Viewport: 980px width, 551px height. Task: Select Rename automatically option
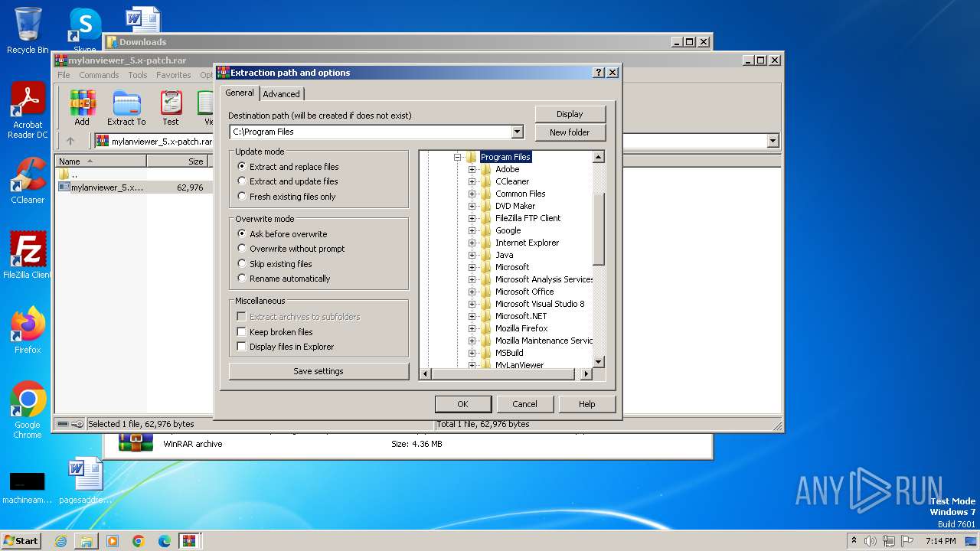point(284,279)
